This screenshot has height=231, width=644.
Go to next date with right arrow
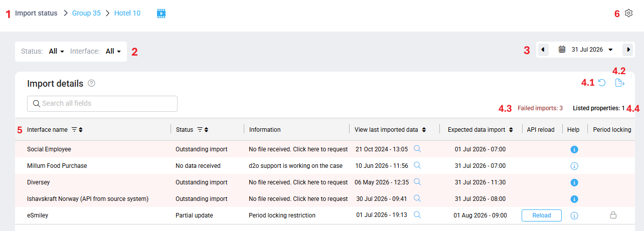point(628,50)
